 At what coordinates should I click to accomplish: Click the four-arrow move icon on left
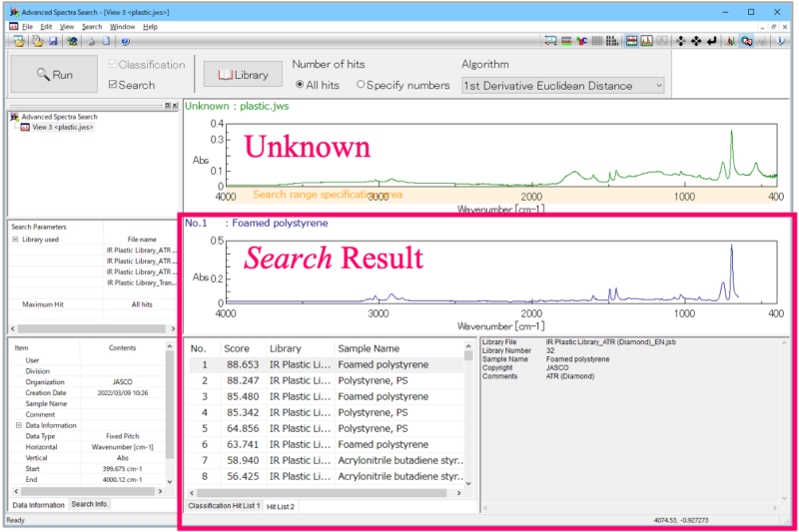tap(681, 41)
